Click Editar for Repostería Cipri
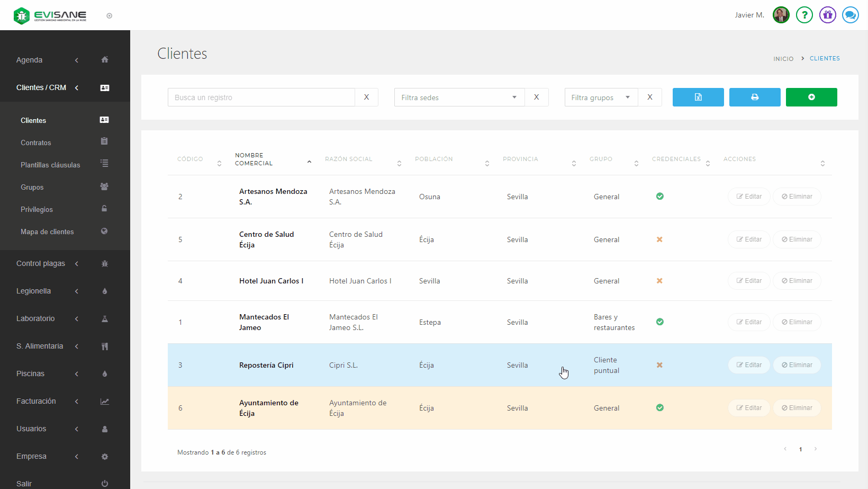Screen dimensions: 868x489 tap(749, 365)
